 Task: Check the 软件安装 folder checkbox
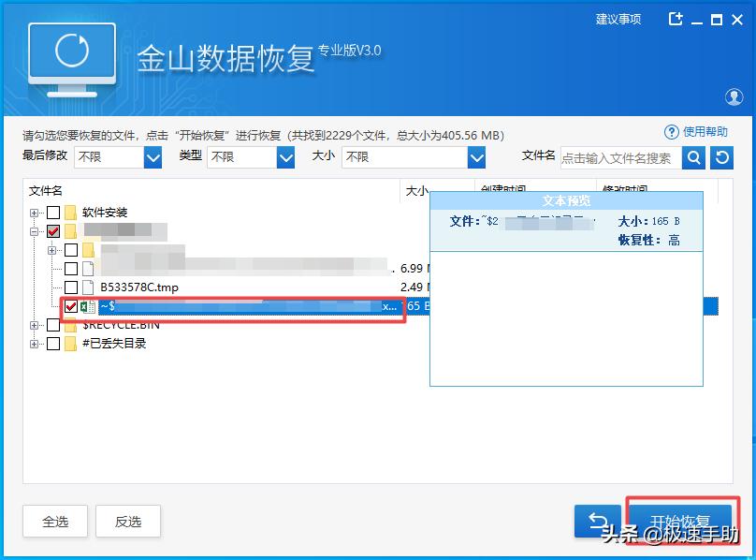point(53,212)
